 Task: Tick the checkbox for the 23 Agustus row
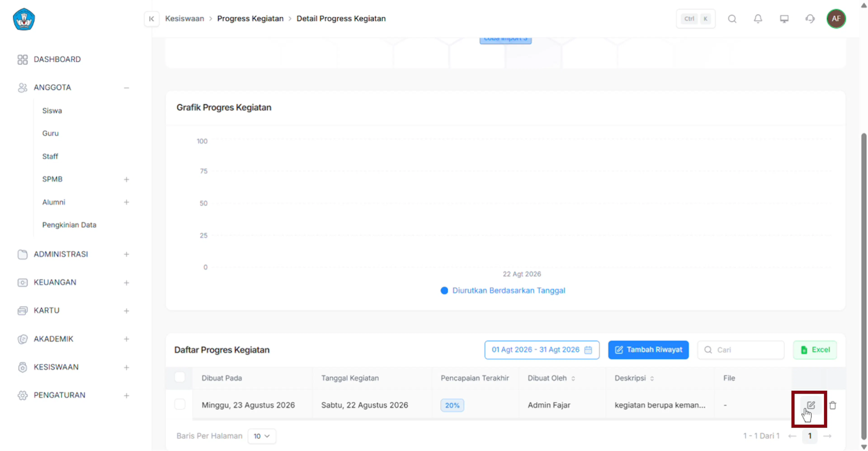[x=180, y=404]
